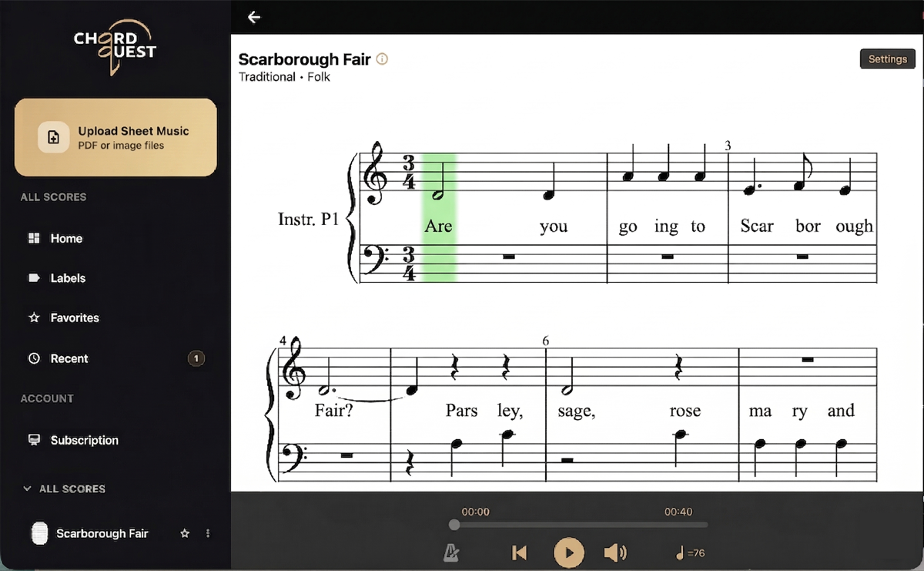The width and height of the screenshot is (924, 571).
Task: Click the Subscription monitor icon
Action: [35, 440]
